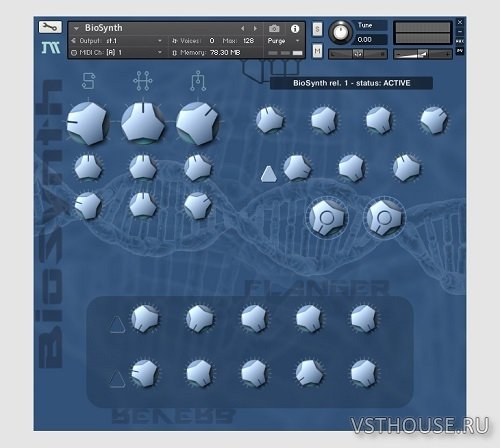Screen dimensions: 500x448
Task: Take a snapshot with the camera icon
Action: (274, 29)
